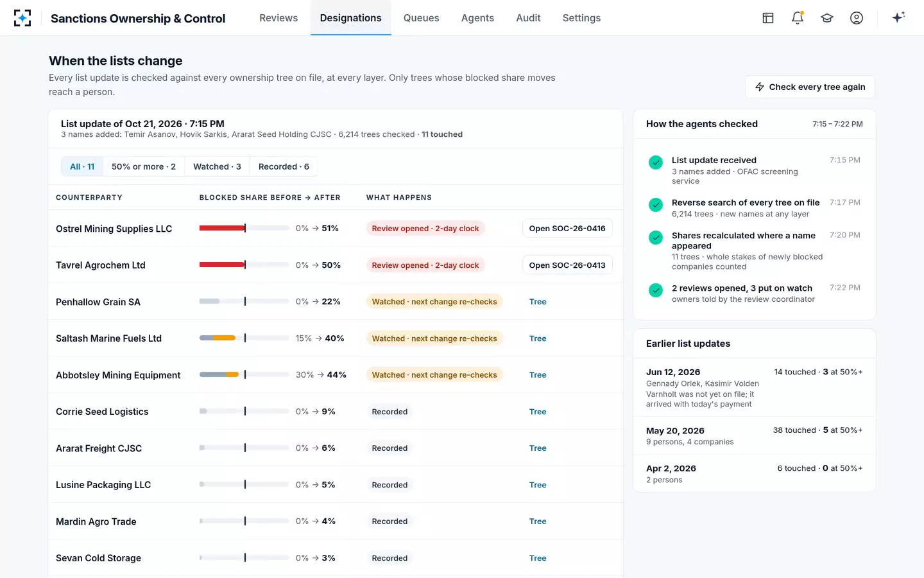The image size is (924, 578).
Task: Open the Queues tab
Action: click(x=422, y=18)
